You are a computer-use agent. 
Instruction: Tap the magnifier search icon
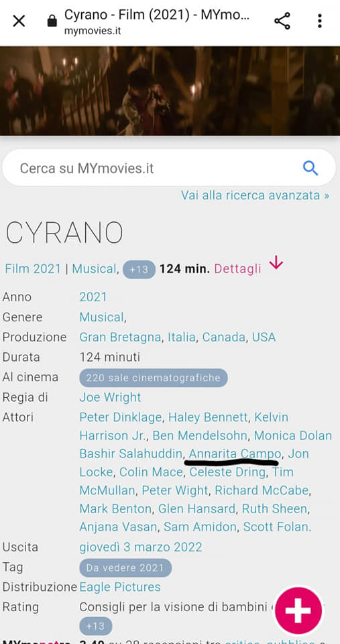310,168
